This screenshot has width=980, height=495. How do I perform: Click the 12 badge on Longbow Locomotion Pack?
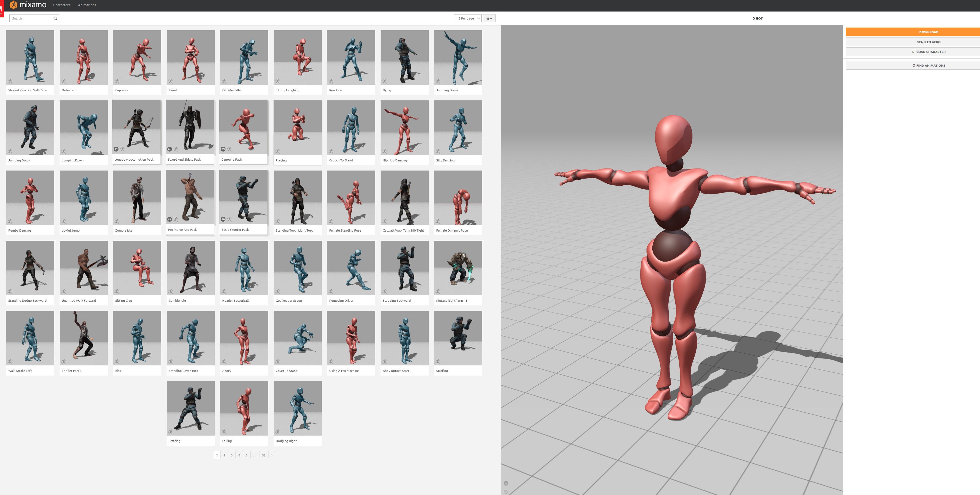click(x=116, y=149)
